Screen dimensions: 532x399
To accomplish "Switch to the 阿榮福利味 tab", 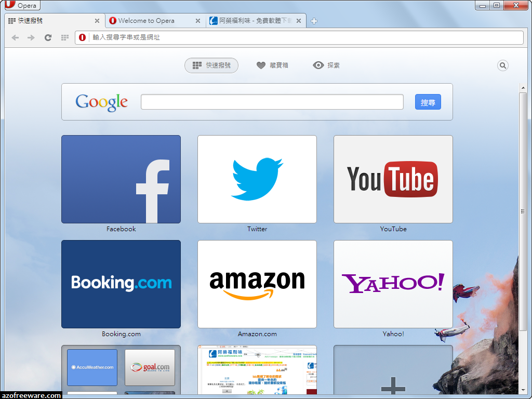I will tap(256, 21).
